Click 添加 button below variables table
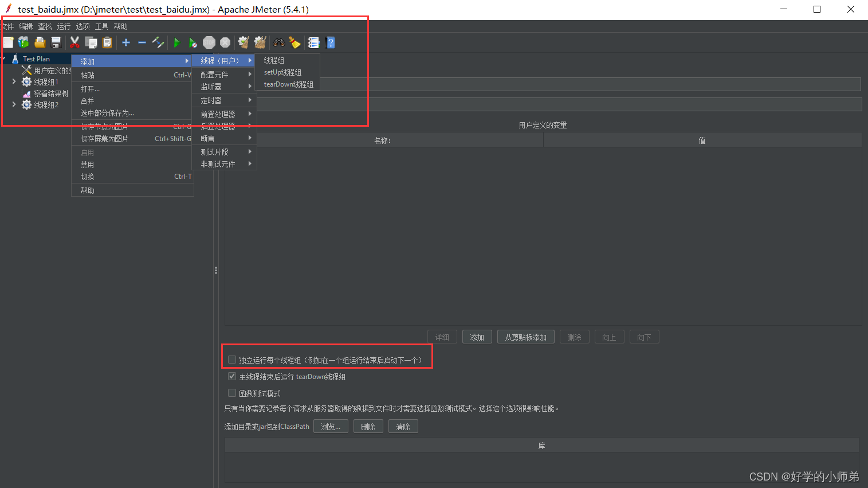 (x=477, y=337)
